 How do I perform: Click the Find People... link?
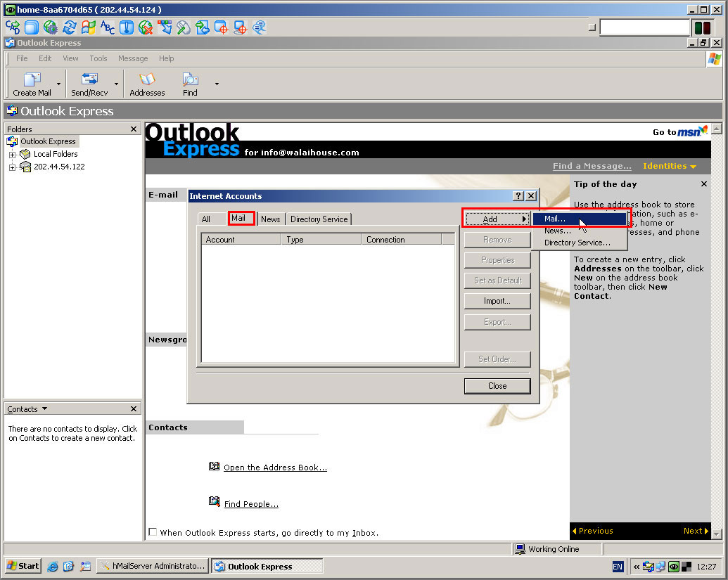(x=251, y=504)
